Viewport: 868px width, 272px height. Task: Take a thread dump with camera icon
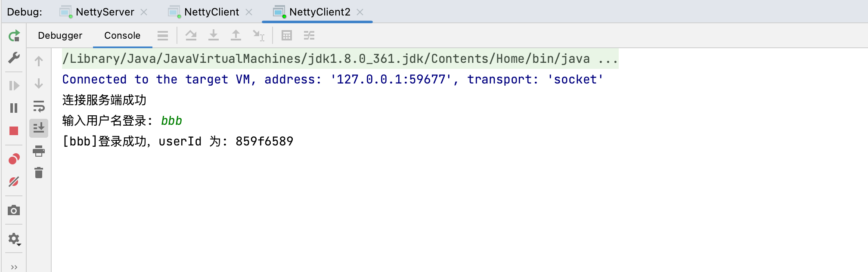pyautogui.click(x=14, y=210)
